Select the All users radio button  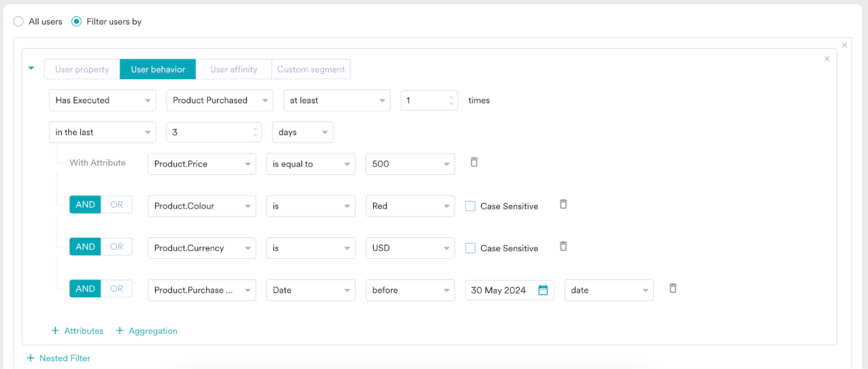click(x=19, y=22)
